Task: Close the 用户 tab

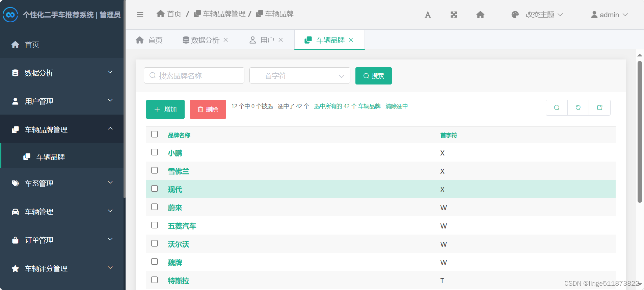Action: click(x=280, y=40)
